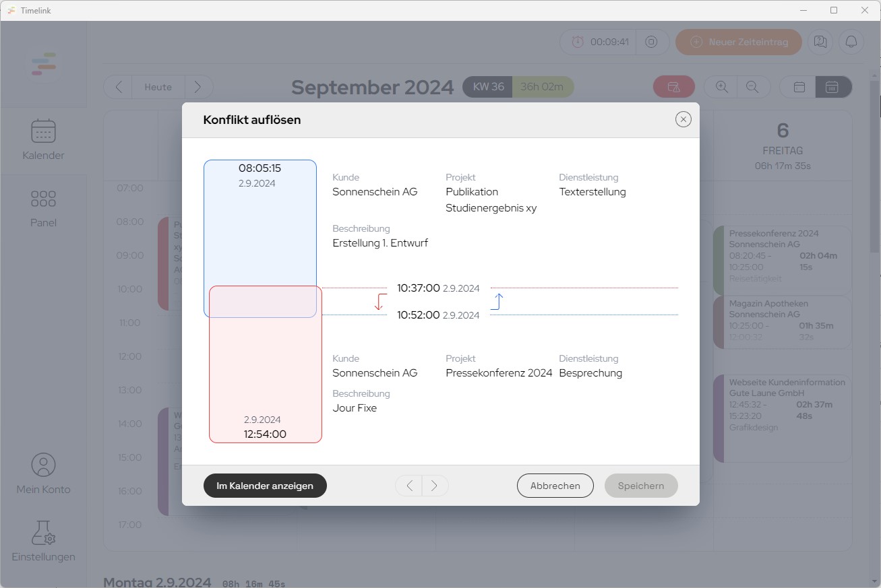Screen dimensions: 881x588
Task: Click Texterstellung service text
Action: point(593,192)
